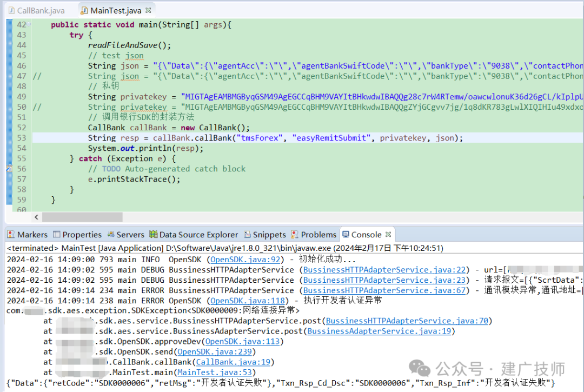Open the OpenSDK.java:239 stack trace link
This screenshot has height=392, width=584.
[215, 352]
